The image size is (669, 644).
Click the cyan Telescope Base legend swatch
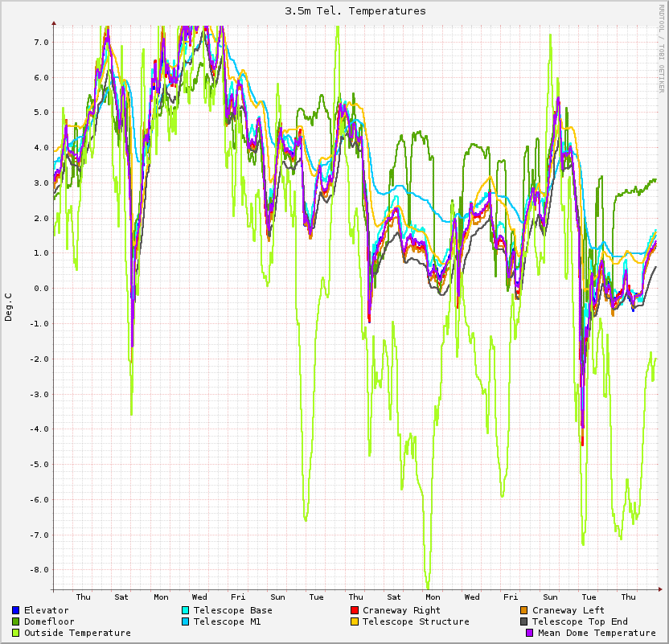pos(185,610)
